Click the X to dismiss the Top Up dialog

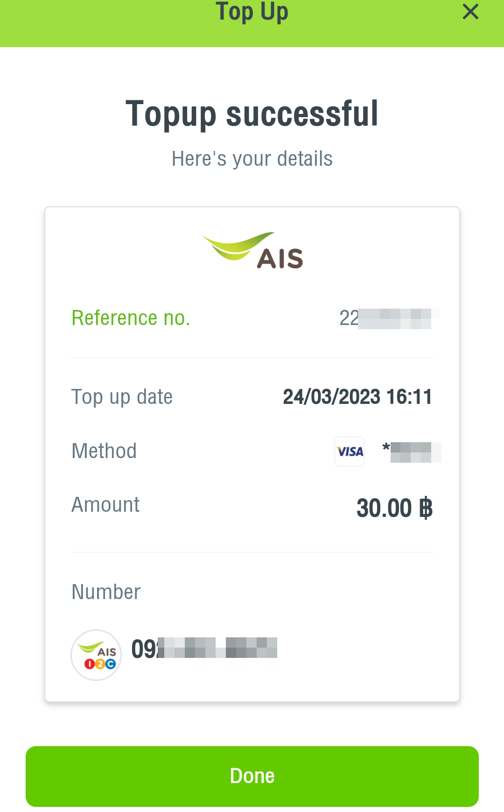[470, 13]
